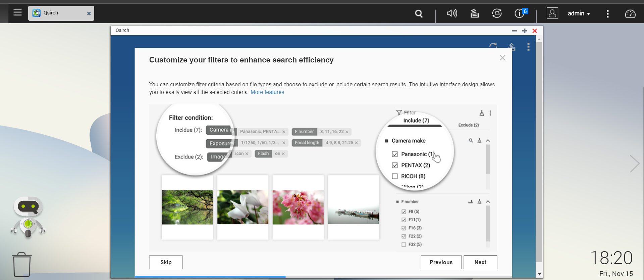The image size is (644, 280).
Task: Skip the Qsirch introduction
Action: tap(166, 262)
